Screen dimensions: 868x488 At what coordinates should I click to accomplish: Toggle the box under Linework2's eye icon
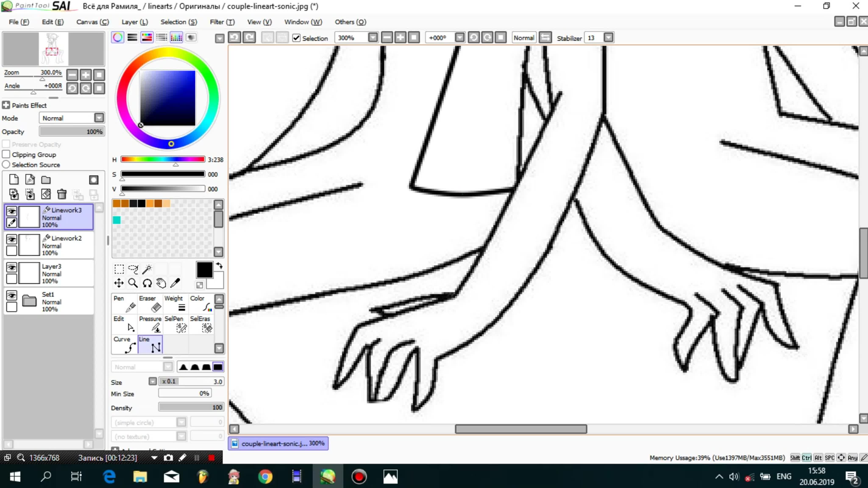[12, 251]
